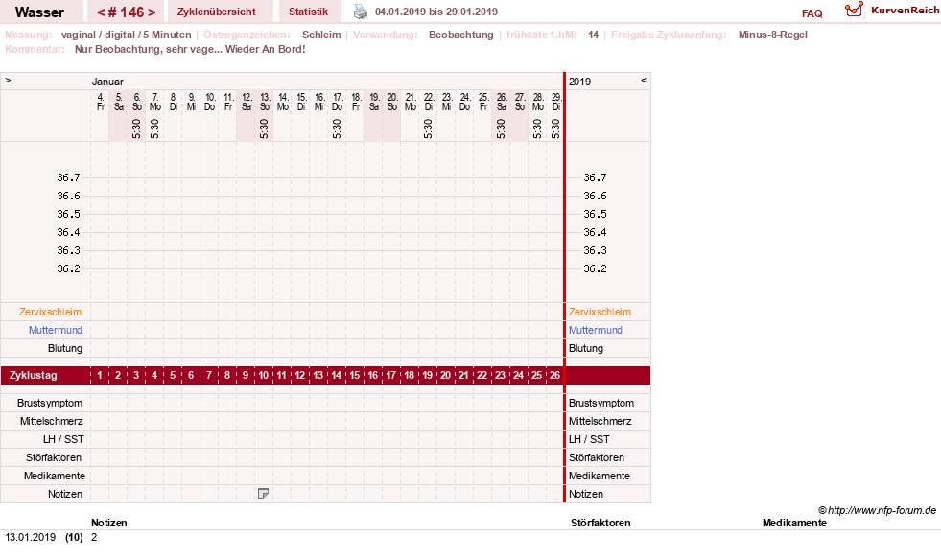This screenshot has height=560, width=941.
Task: Click the Brustsymptom label on left
Action: pyautogui.click(x=50, y=403)
